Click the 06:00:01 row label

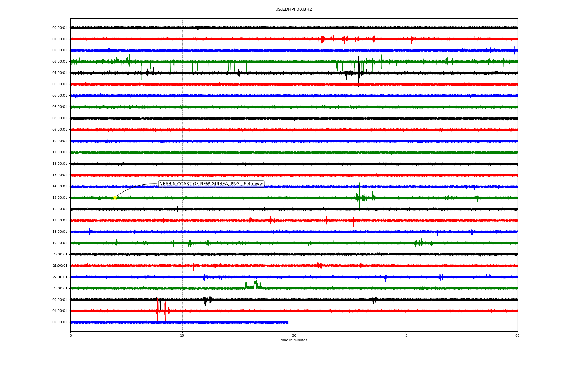tap(60, 96)
